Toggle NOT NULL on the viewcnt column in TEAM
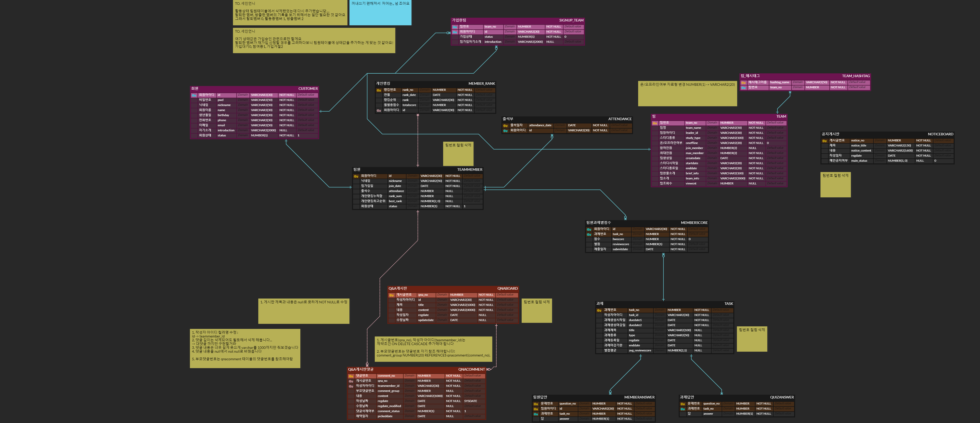Viewport: 980px width, 423px height. point(753,183)
